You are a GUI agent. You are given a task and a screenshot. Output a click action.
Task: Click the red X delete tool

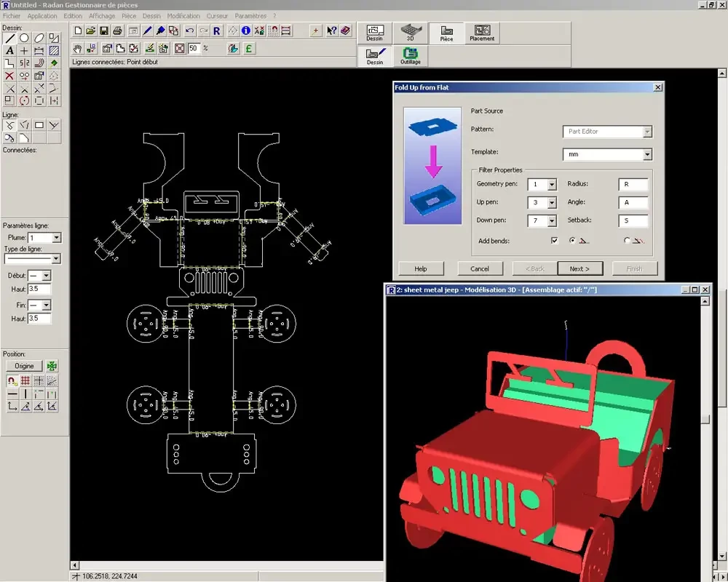point(9,76)
